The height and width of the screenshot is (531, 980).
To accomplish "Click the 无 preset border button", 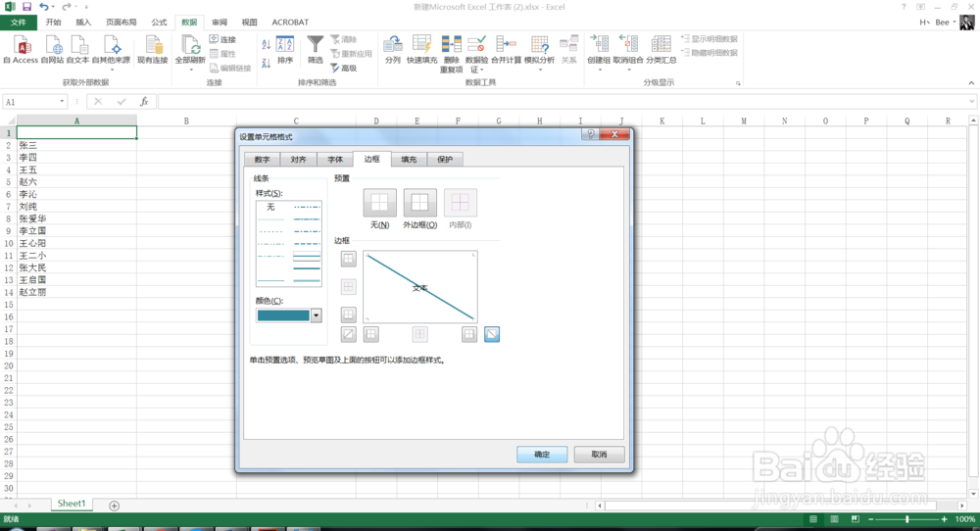I will coord(379,203).
